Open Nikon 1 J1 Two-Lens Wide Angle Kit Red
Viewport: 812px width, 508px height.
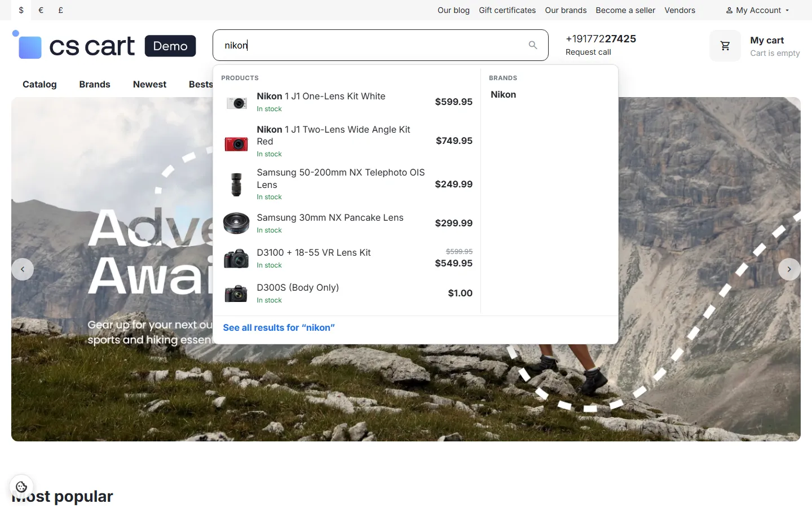click(334, 135)
